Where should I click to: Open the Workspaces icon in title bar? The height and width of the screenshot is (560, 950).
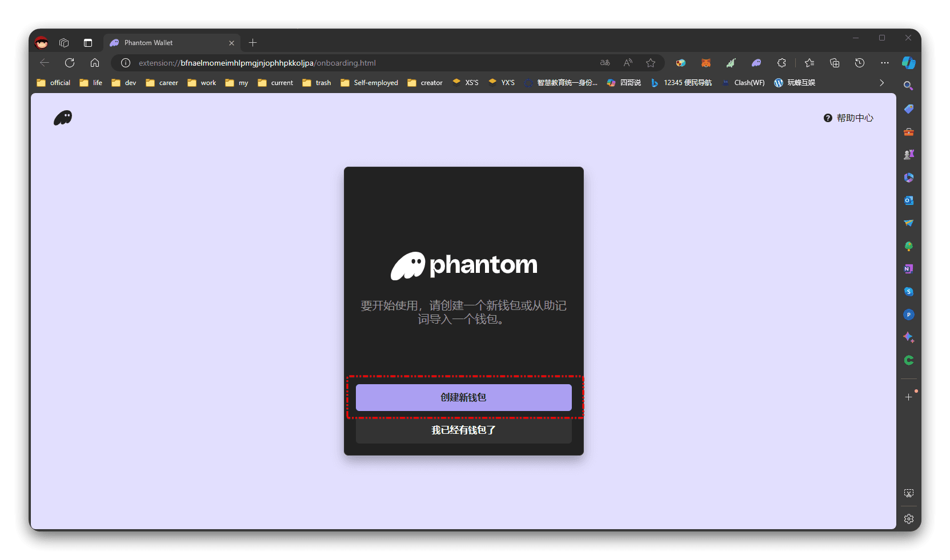point(64,43)
